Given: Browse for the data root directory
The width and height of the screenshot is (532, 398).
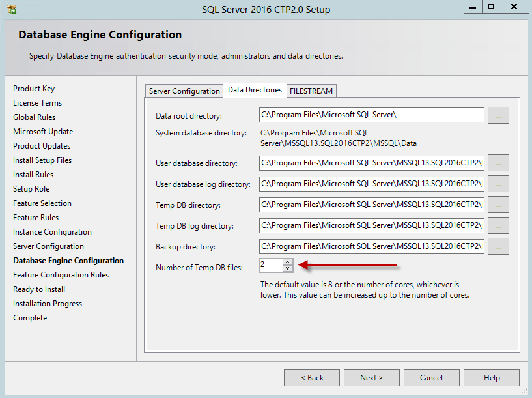Looking at the screenshot, I should coord(498,115).
